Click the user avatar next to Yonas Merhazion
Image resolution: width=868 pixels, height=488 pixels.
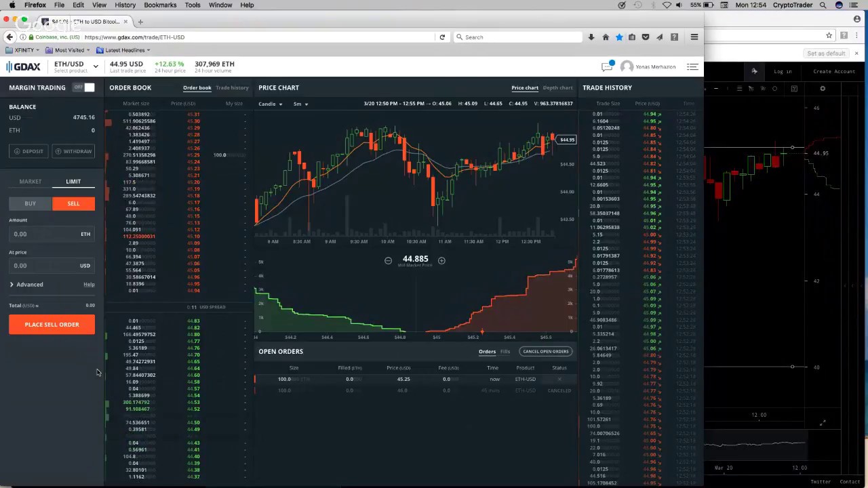(x=627, y=66)
